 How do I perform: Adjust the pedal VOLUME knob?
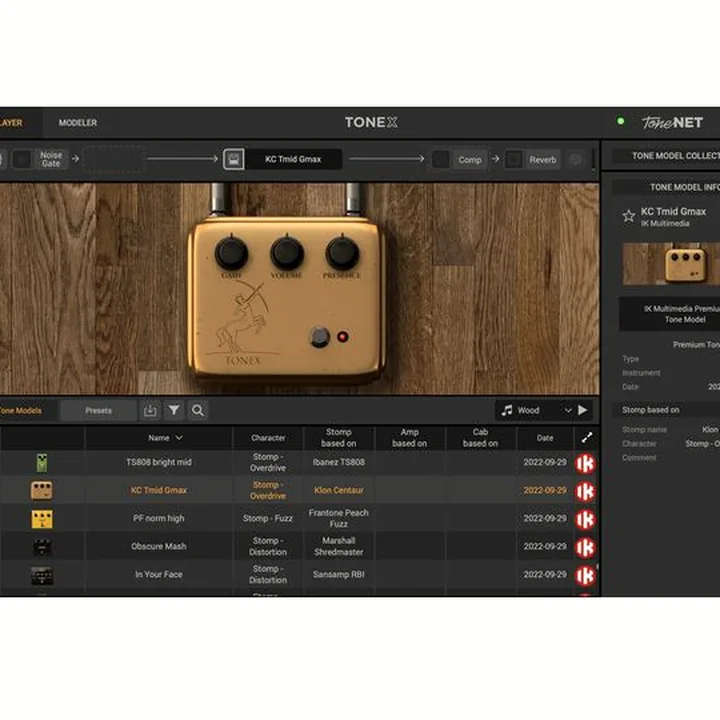(287, 253)
